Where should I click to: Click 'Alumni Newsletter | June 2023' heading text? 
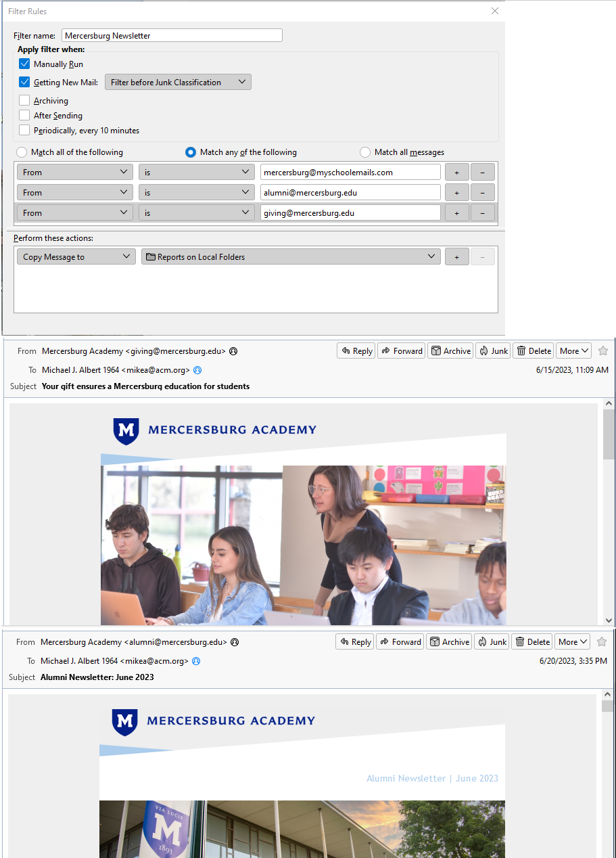[x=432, y=779]
